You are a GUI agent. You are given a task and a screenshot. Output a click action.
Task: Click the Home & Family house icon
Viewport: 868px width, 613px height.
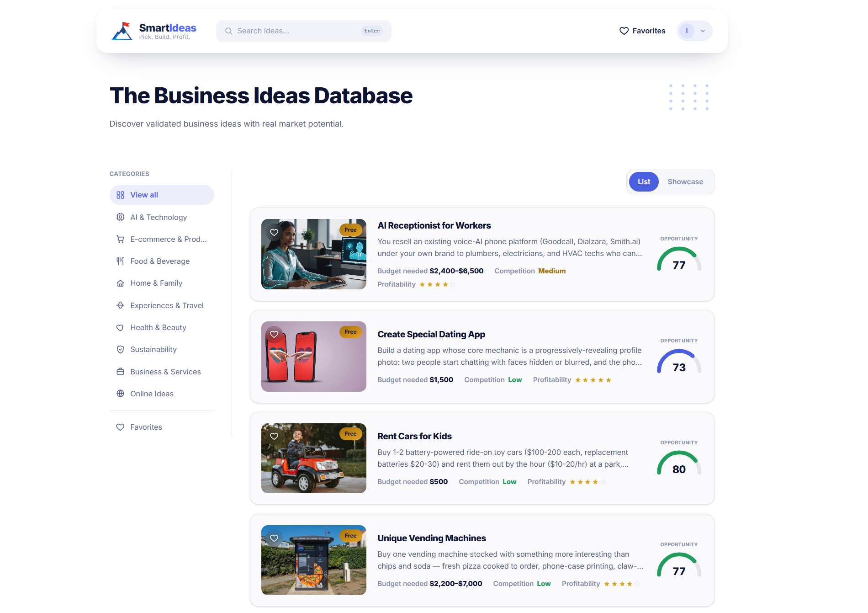120,283
